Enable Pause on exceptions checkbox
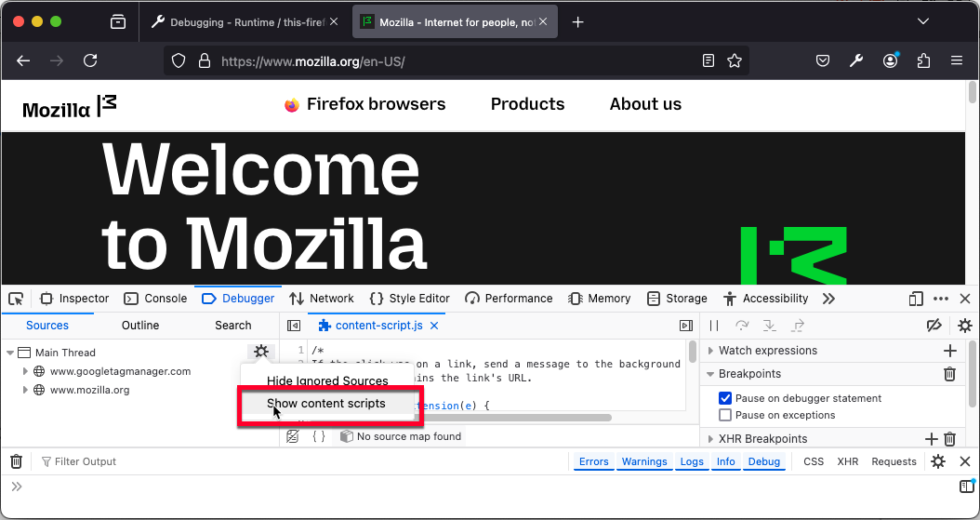The height and width of the screenshot is (520, 980). point(725,415)
